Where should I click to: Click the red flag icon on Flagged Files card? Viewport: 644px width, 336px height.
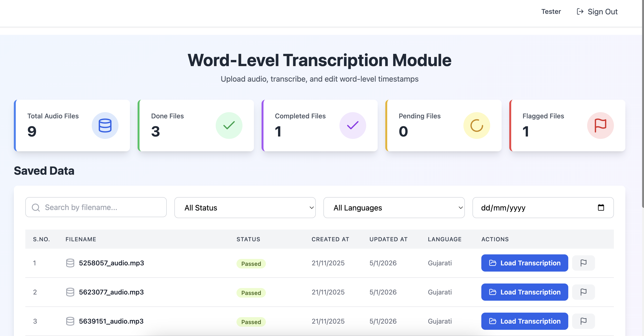[600, 126]
